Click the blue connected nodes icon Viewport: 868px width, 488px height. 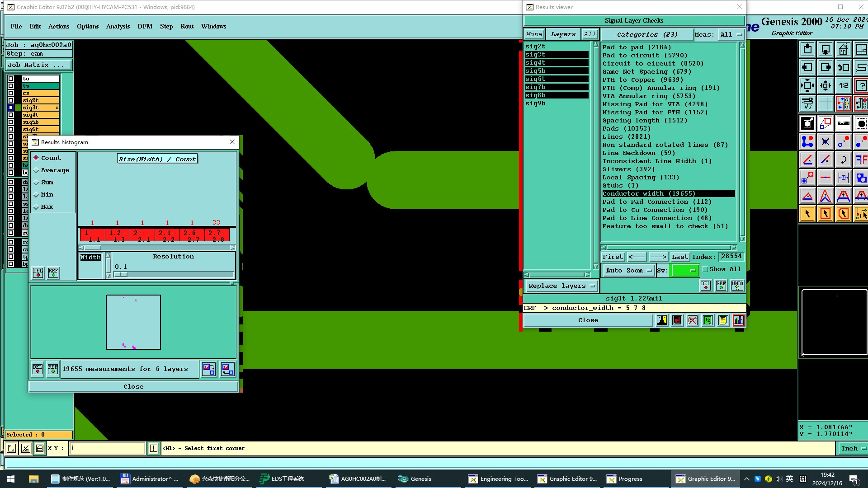(807, 141)
